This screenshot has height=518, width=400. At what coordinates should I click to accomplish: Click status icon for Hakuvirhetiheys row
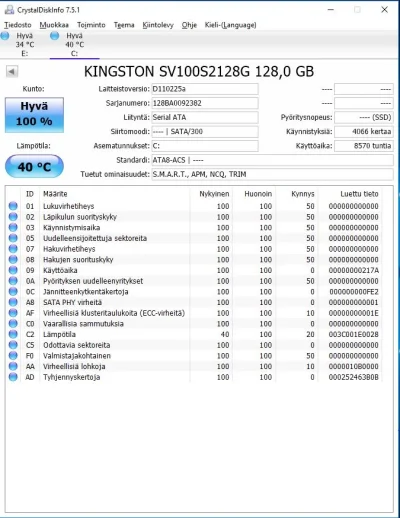point(13,249)
